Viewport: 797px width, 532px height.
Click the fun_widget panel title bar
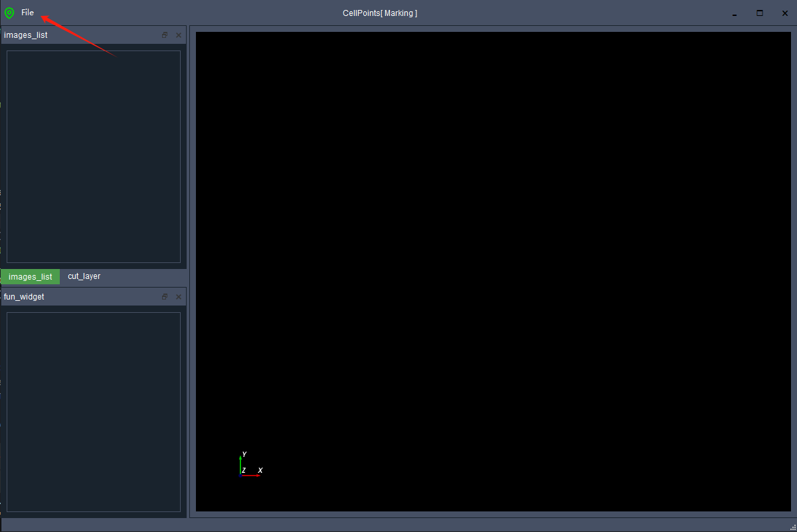80,297
